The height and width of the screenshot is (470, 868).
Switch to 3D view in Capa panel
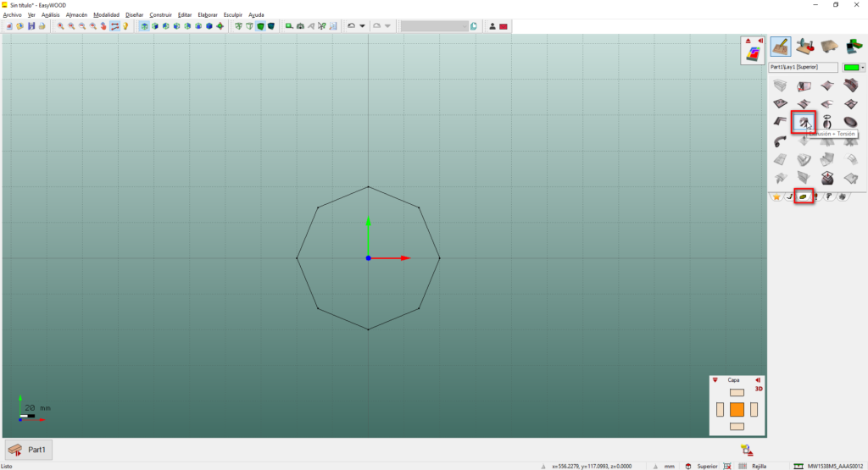click(759, 389)
